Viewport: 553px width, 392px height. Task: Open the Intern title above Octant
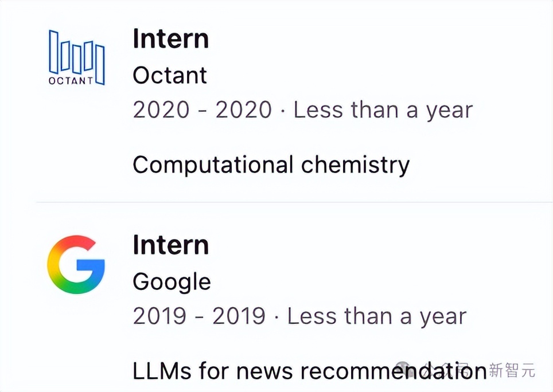170,39
